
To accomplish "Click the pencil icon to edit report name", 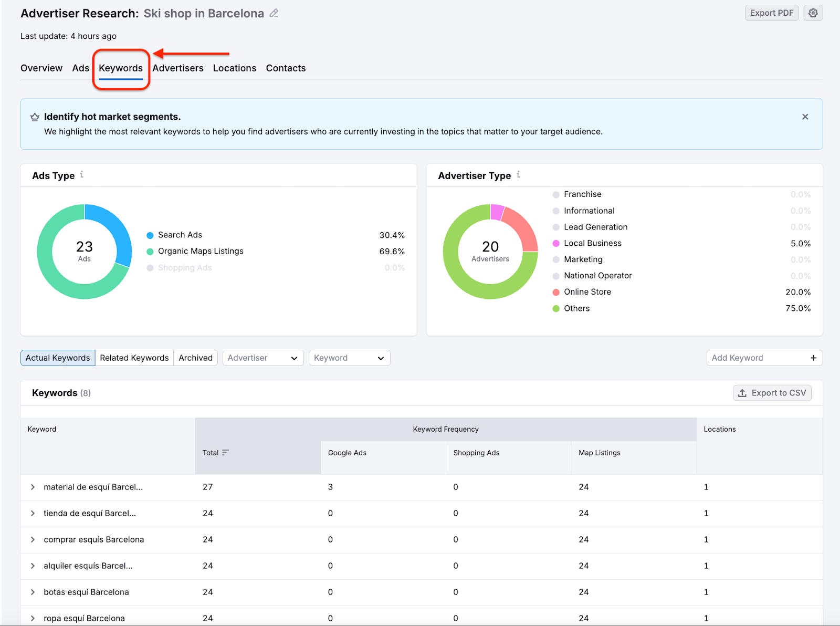I will (274, 13).
